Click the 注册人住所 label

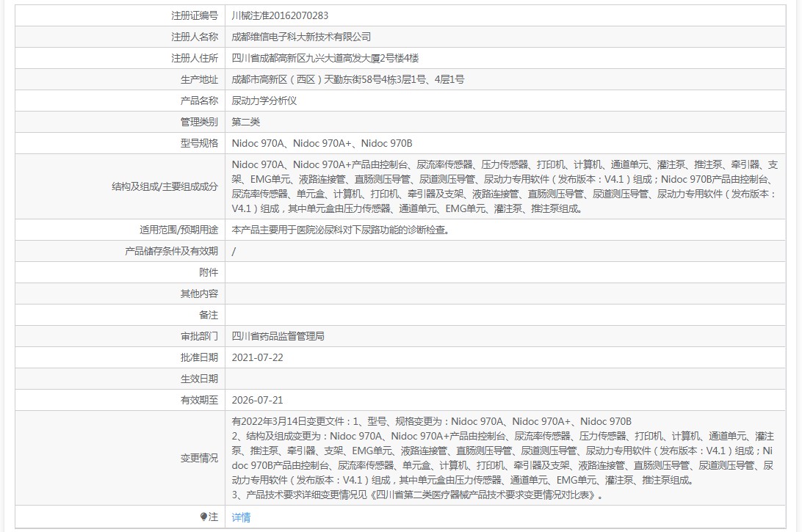tap(195, 58)
